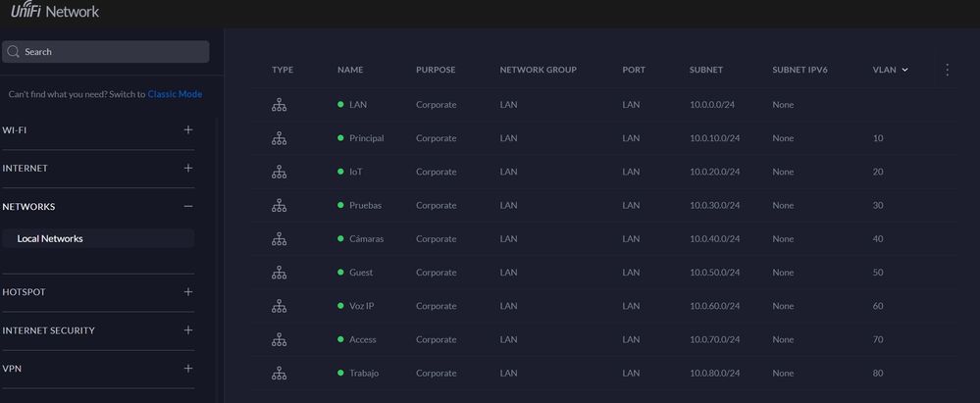
Task: Switch to Classic Mode link
Action: 175,94
